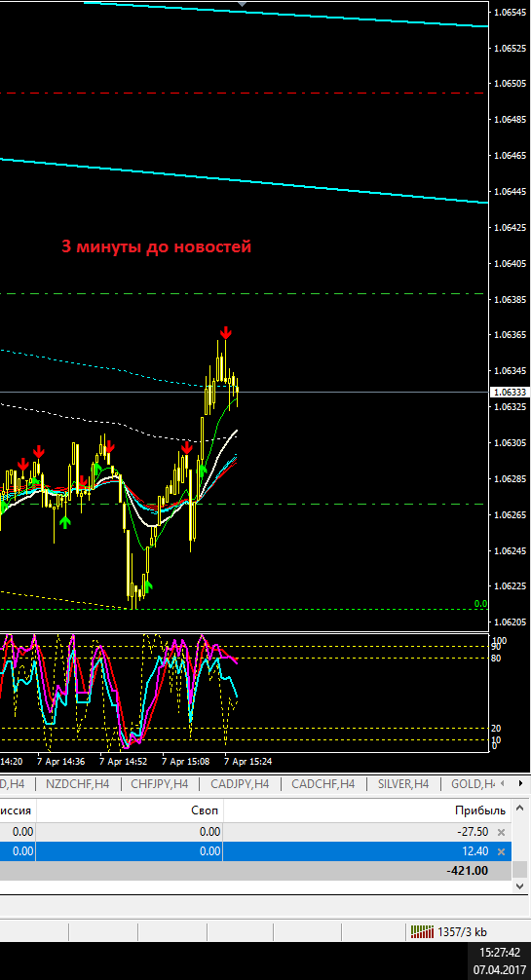Click the terminal scrollbar down arrow
Image resolution: width=531 pixels, height=980 pixels.
point(520,886)
